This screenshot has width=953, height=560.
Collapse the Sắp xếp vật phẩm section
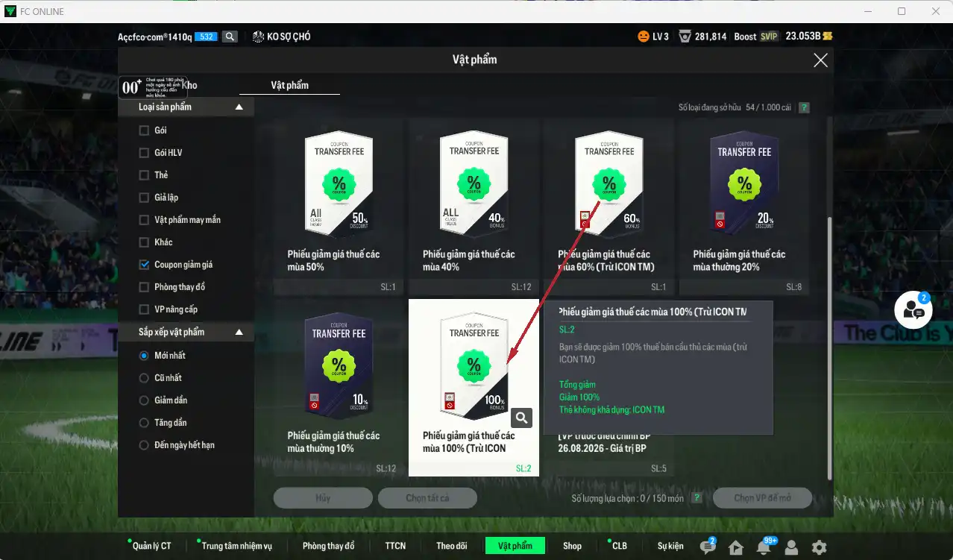[239, 333]
